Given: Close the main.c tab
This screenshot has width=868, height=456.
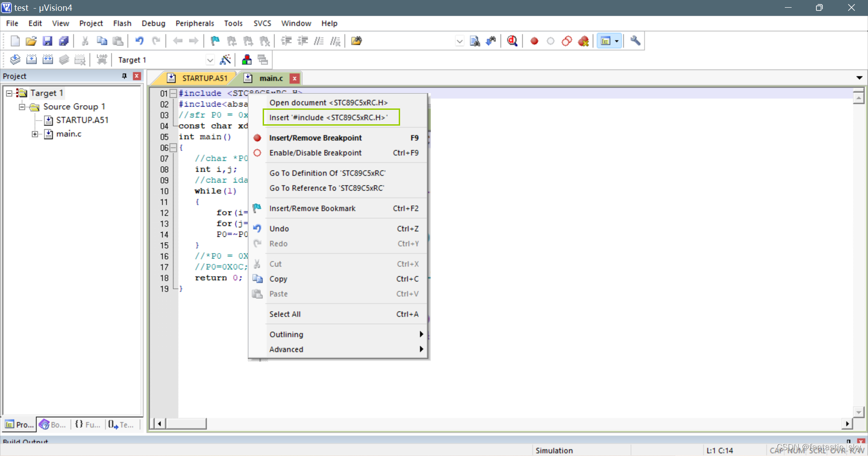Looking at the screenshot, I should pyautogui.click(x=294, y=79).
